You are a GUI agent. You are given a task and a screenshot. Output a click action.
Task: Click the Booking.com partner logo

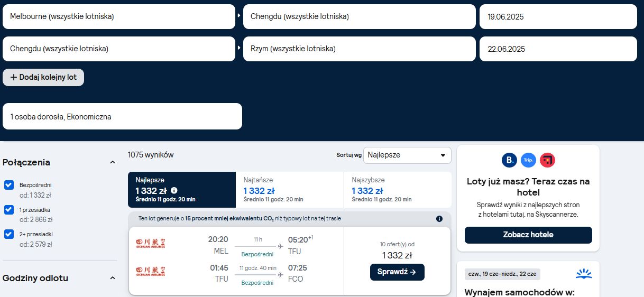[x=509, y=160]
